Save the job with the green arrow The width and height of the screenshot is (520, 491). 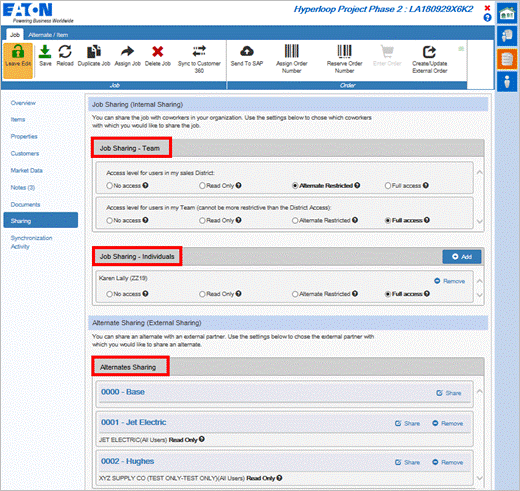tap(45, 52)
